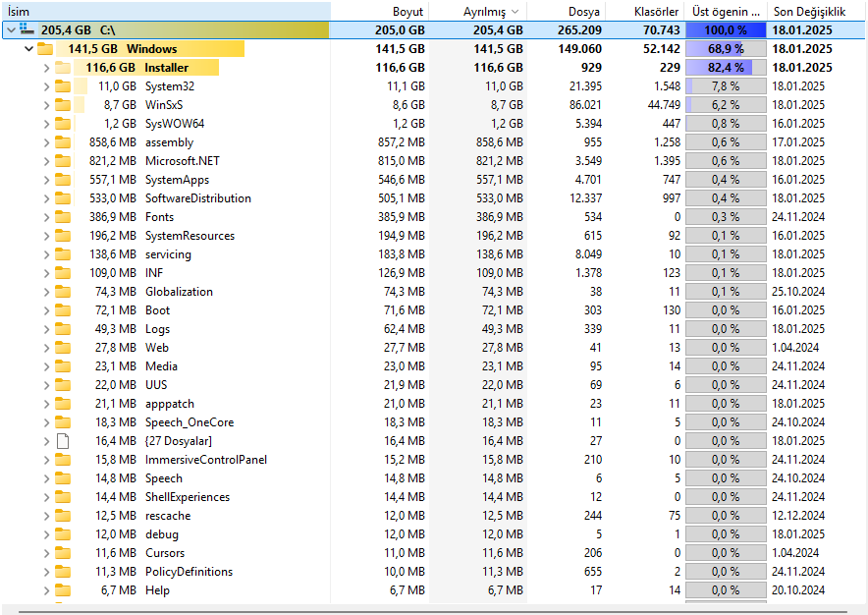
Task: Expand the System32 folder
Action: [46, 86]
